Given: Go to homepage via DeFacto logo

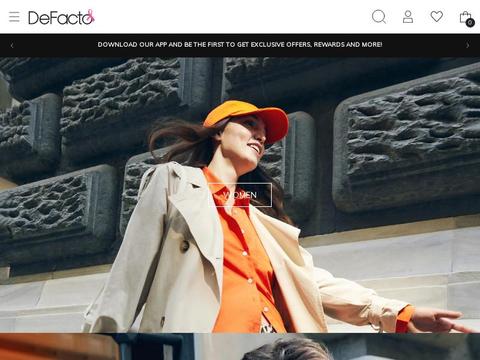Looking at the screenshot, I should pos(61,17).
